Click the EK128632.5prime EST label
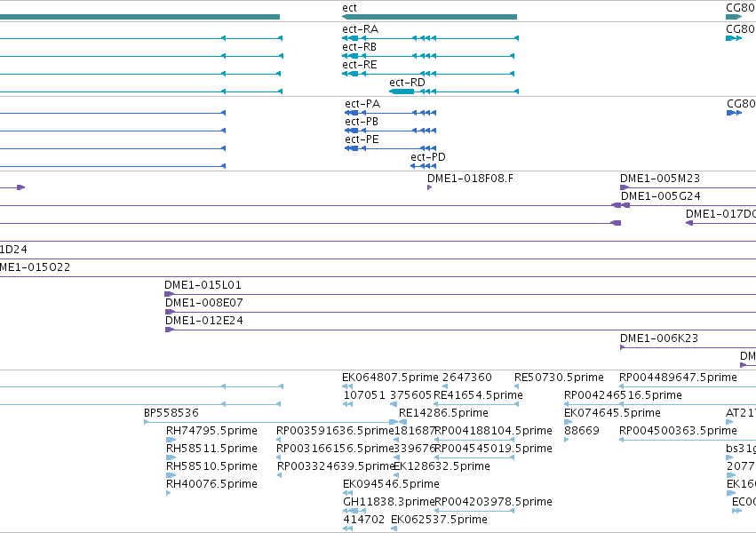This screenshot has width=756, height=533. [x=442, y=466]
